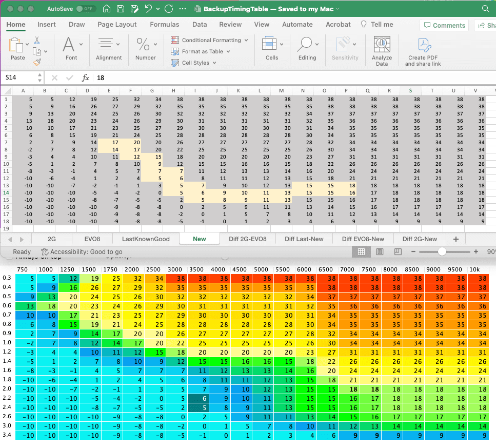The image size is (496, 448).
Task: Open the Acrobat ribbon tab
Action: 338,24
